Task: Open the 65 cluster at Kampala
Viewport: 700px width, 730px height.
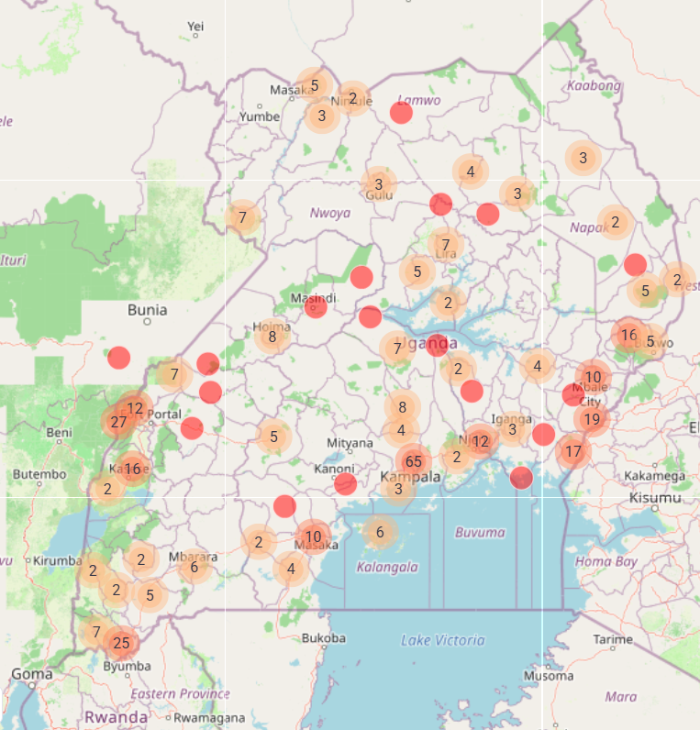Action: 414,461
